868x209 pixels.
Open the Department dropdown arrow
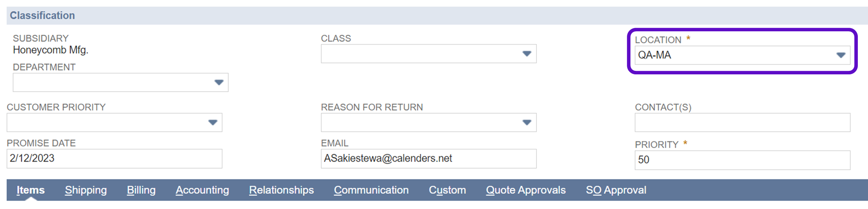click(x=219, y=83)
